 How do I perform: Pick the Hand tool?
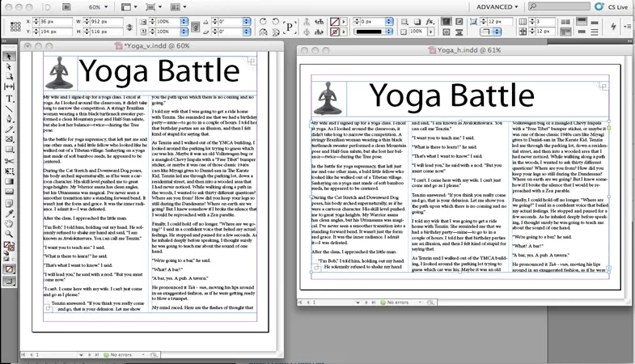pyautogui.click(x=9, y=224)
